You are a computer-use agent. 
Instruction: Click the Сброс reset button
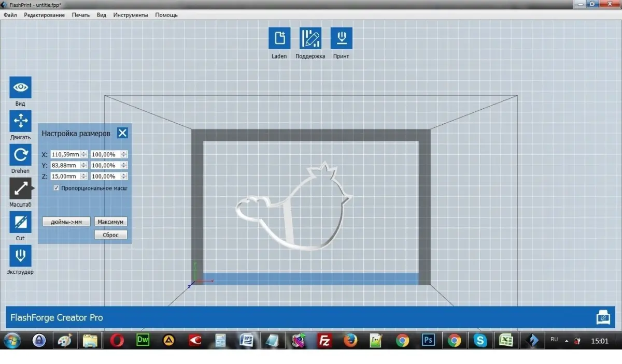pos(111,235)
